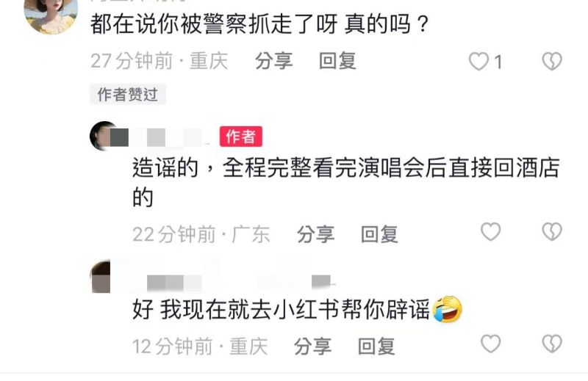Share the 12分钟前 reply

click(313, 346)
